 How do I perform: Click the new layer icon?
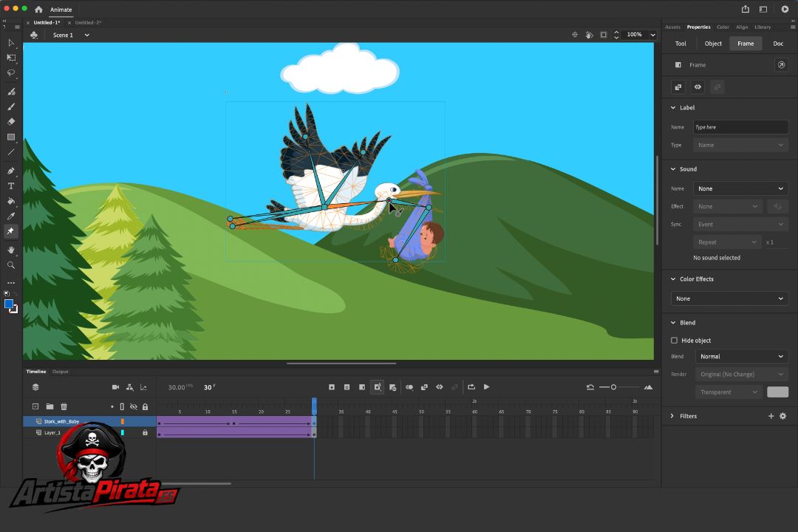(x=35, y=406)
